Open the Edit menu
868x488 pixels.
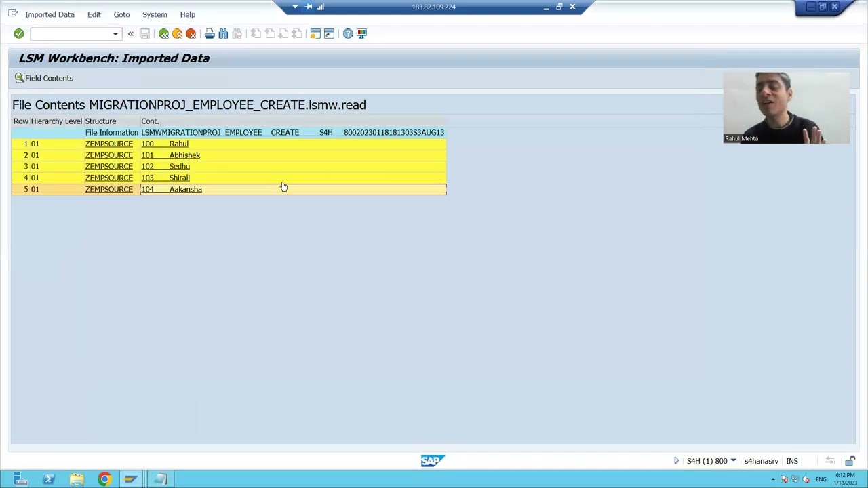(x=94, y=14)
